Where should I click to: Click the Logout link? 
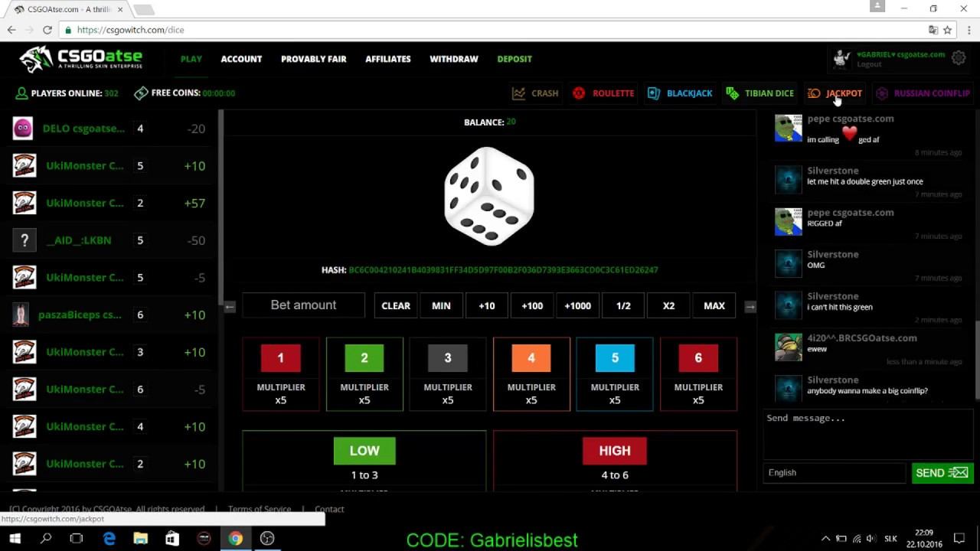[869, 64]
